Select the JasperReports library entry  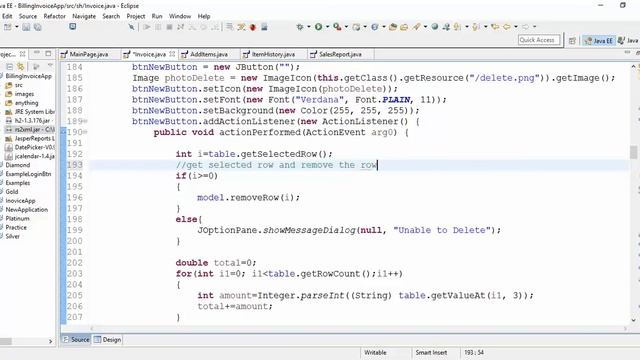click(34, 138)
